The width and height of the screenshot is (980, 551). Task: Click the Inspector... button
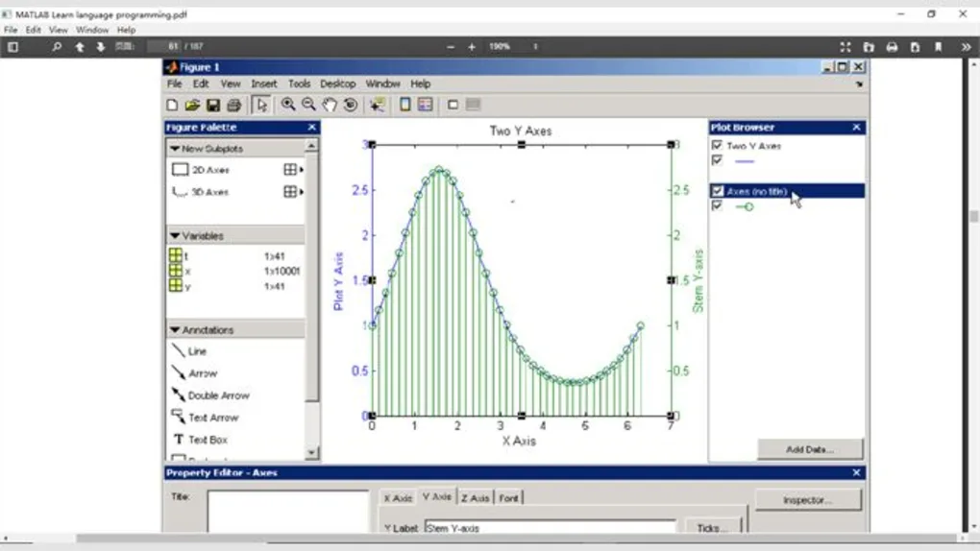(808, 500)
